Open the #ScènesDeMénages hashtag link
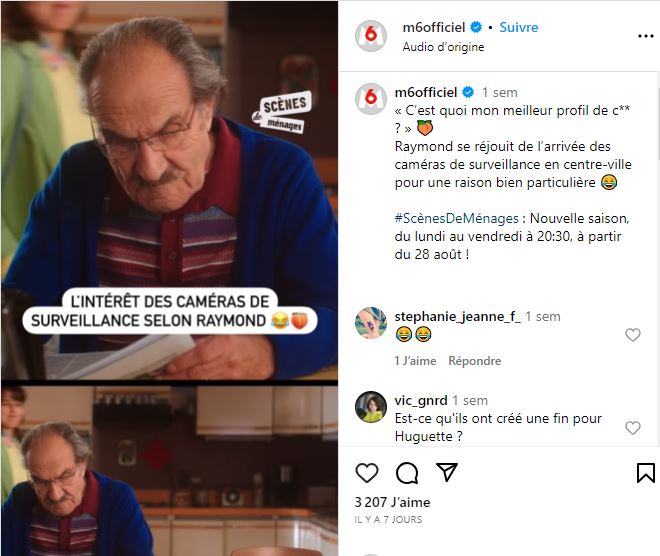This screenshot has width=660, height=556. pos(456,218)
